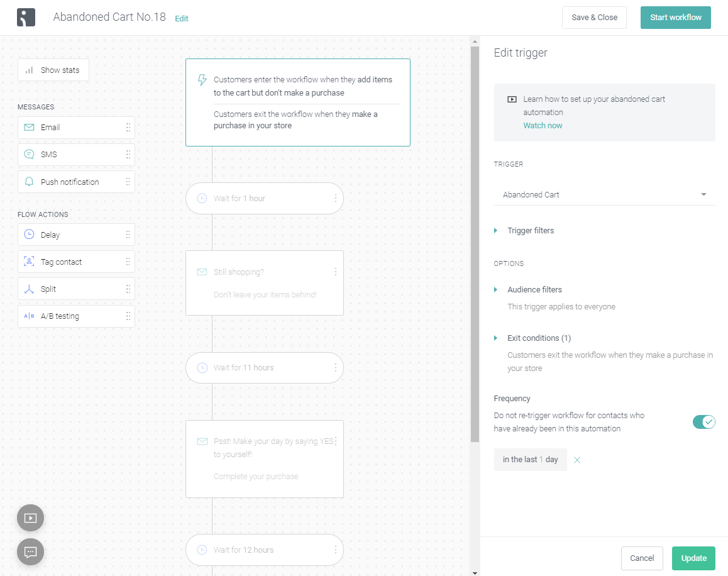Select the Push notification bell icon
This screenshot has height=576, width=728.
tap(29, 182)
